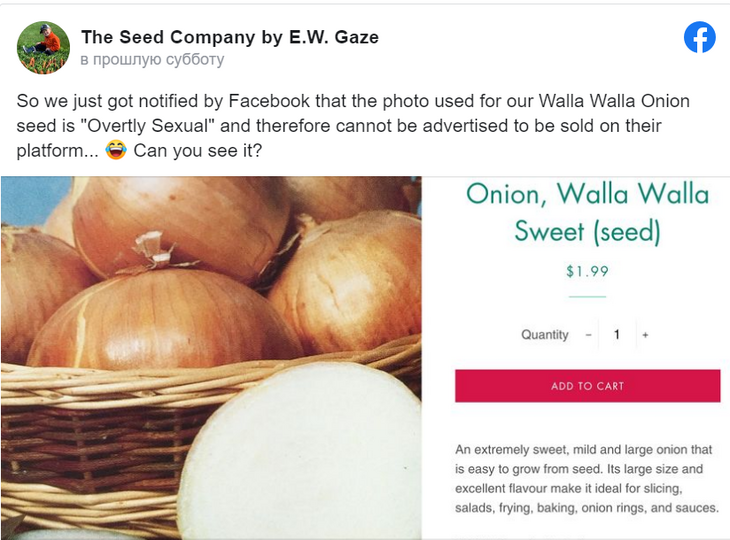730x540 pixels.
Task: Click the post timestamp в прошлую субботу
Action: coord(152,60)
